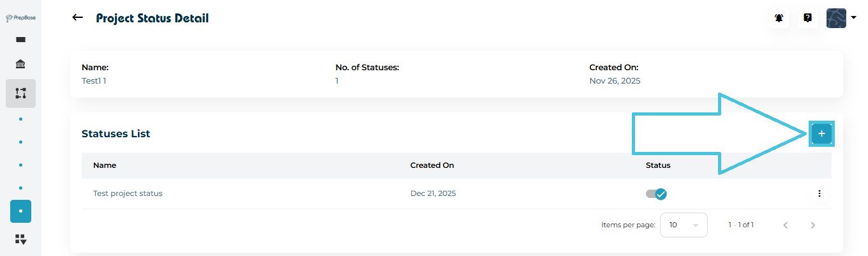Go to the next page chevron
Screen dimensions: 868x256
[x=813, y=225]
